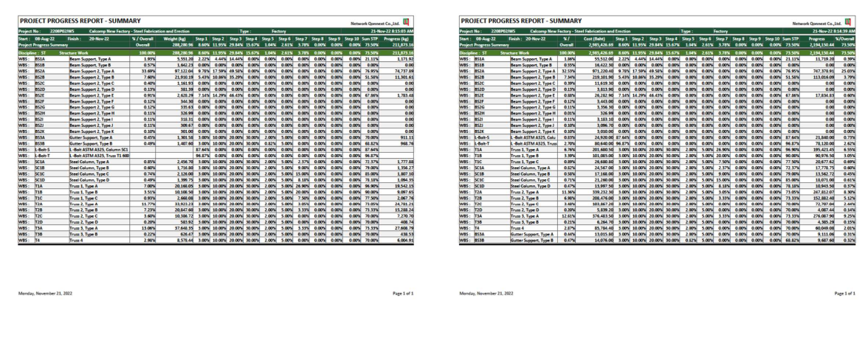Select T4 progress value '6,004.91'
This screenshot has width=868, height=361.
405,241
